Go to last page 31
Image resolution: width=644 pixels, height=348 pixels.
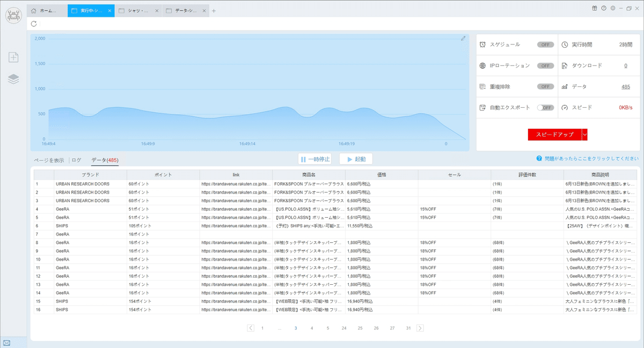pyautogui.click(x=408, y=328)
